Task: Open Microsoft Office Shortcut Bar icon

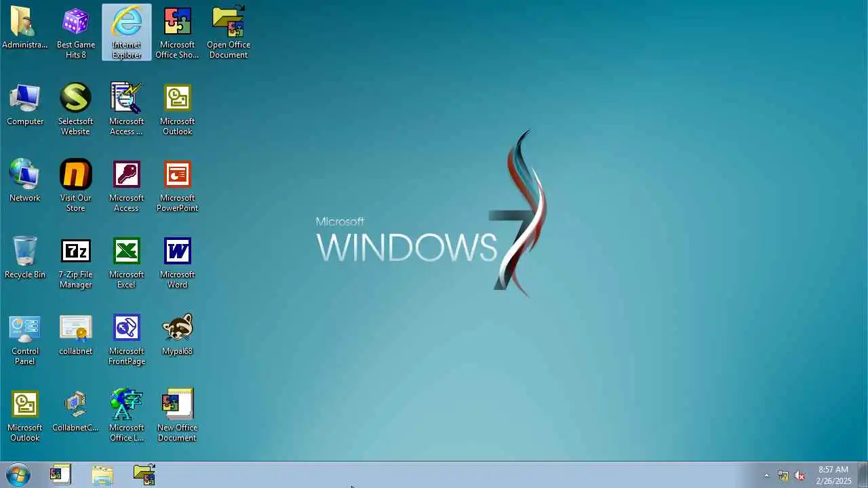Action: point(177,32)
